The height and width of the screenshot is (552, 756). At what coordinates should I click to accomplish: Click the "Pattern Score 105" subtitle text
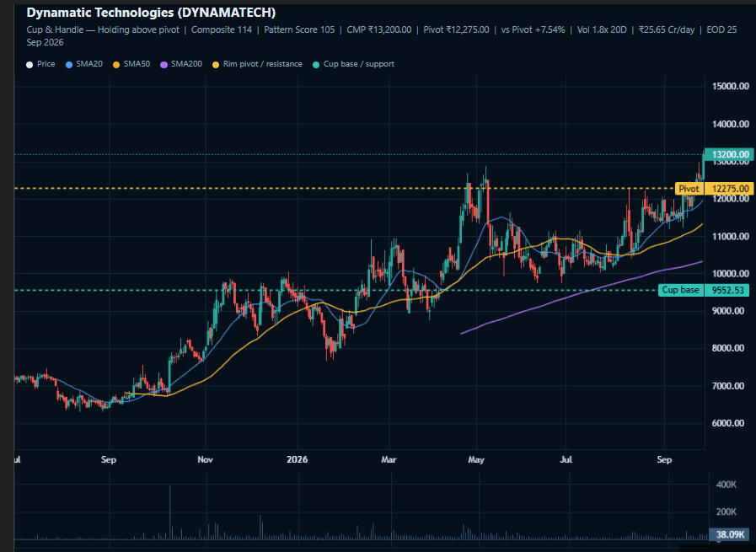point(299,29)
